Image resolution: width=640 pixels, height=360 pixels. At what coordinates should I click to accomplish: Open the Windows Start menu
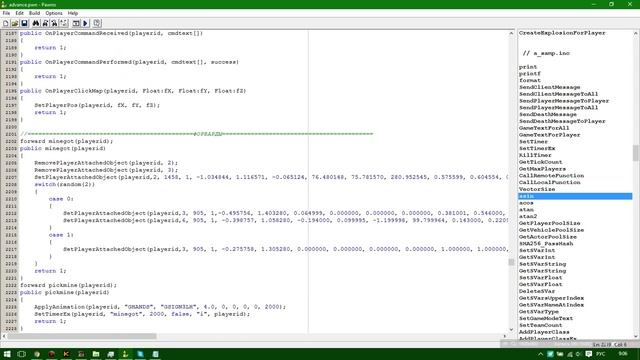pos(7,354)
